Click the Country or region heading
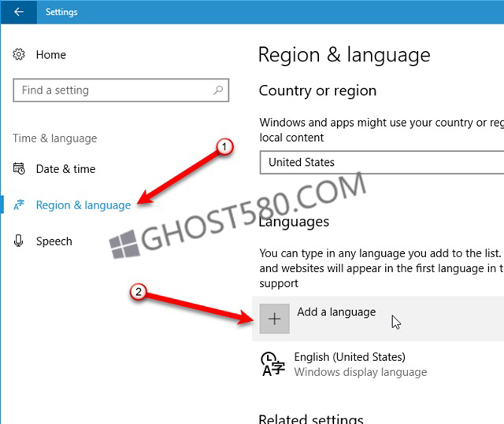Image resolution: width=504 pixels, height=424 pixels. click(x=317, y=90)
